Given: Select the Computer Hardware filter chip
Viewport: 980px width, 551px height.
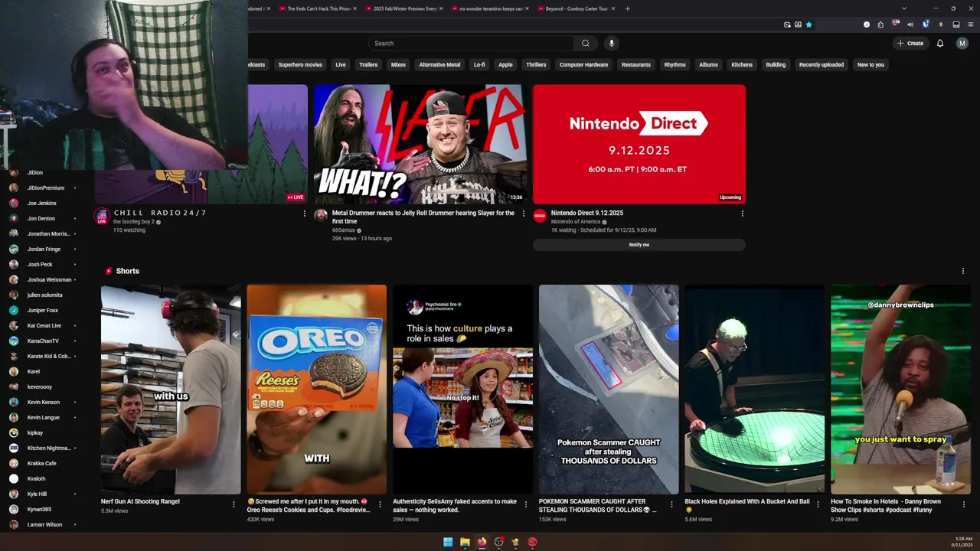Looking at the screenshot, I should coord(583,65).
